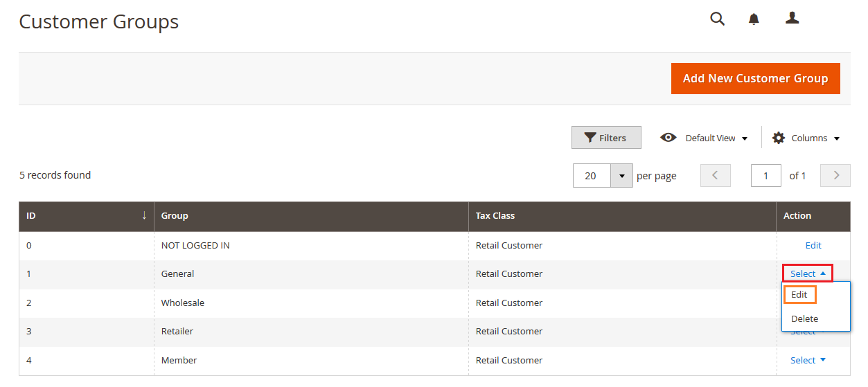Sort by the Tax Class column header
The height and width of the screenshot is (387, 868).
[622, 215]
